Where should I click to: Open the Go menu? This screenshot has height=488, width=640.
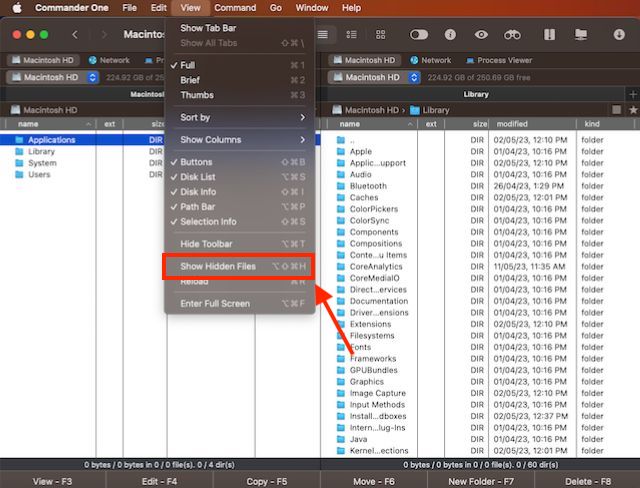click(276, 8)
